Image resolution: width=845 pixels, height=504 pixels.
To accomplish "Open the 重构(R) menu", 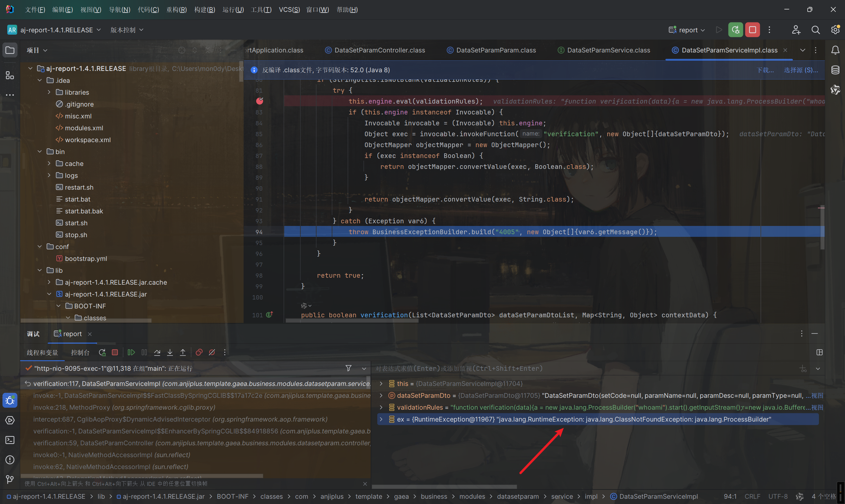I will pos(176,10).
